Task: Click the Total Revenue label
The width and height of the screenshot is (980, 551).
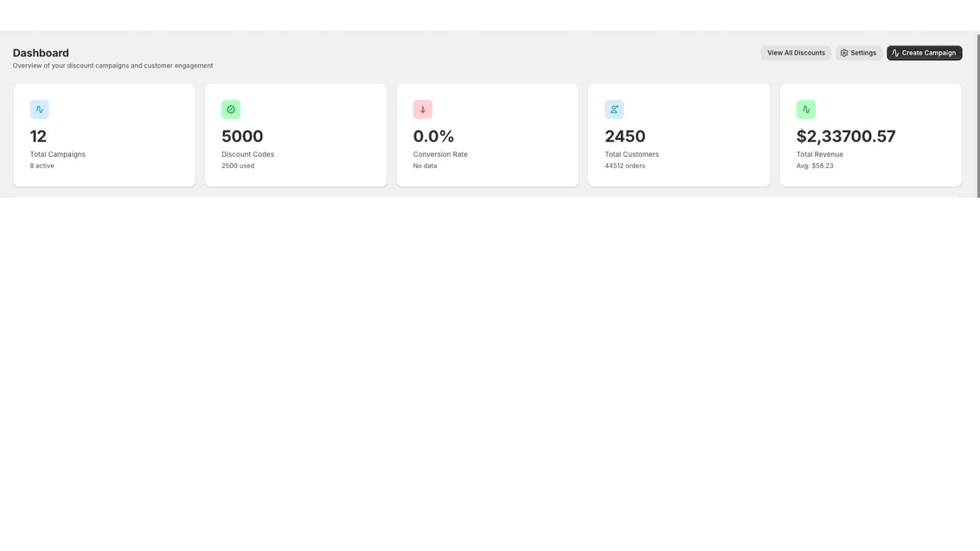Action: click(820, 154)
